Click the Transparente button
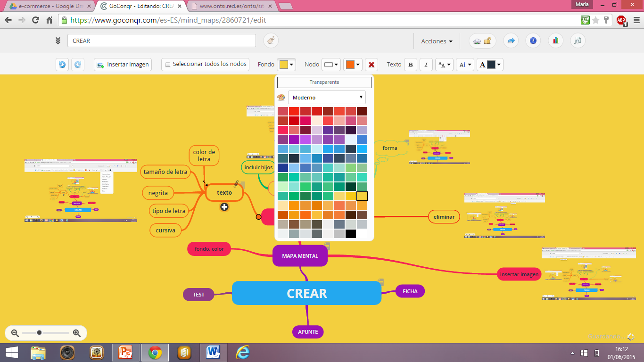 (324, 82)
